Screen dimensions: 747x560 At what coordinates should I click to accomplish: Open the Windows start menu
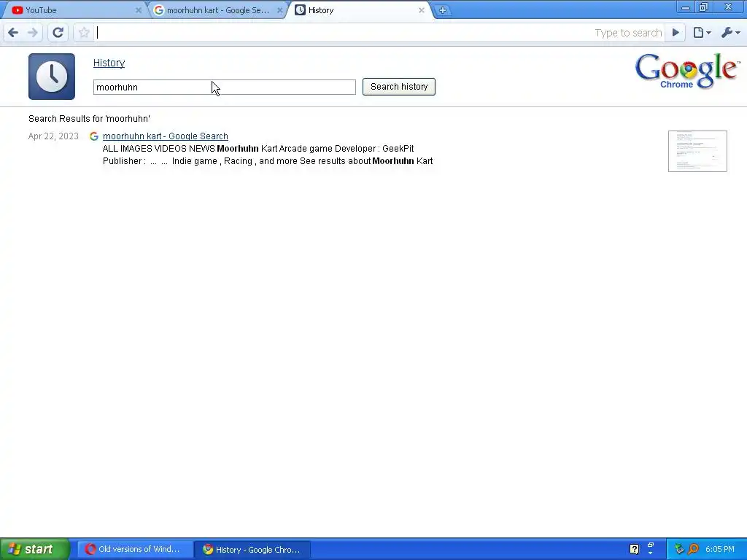pyautogui.click(x=34, y=549)
